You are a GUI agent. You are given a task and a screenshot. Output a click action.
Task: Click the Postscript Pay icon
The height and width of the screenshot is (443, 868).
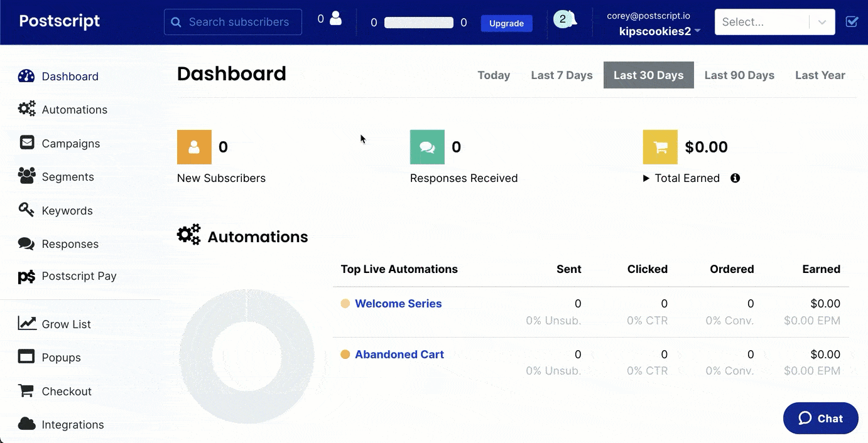(x=26, y=276)
